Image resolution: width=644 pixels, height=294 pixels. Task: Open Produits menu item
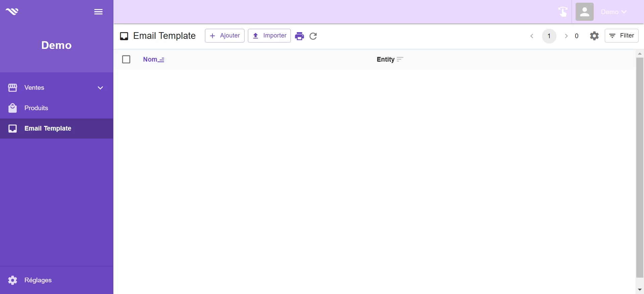pyautogui.click(x=56, y=108)
